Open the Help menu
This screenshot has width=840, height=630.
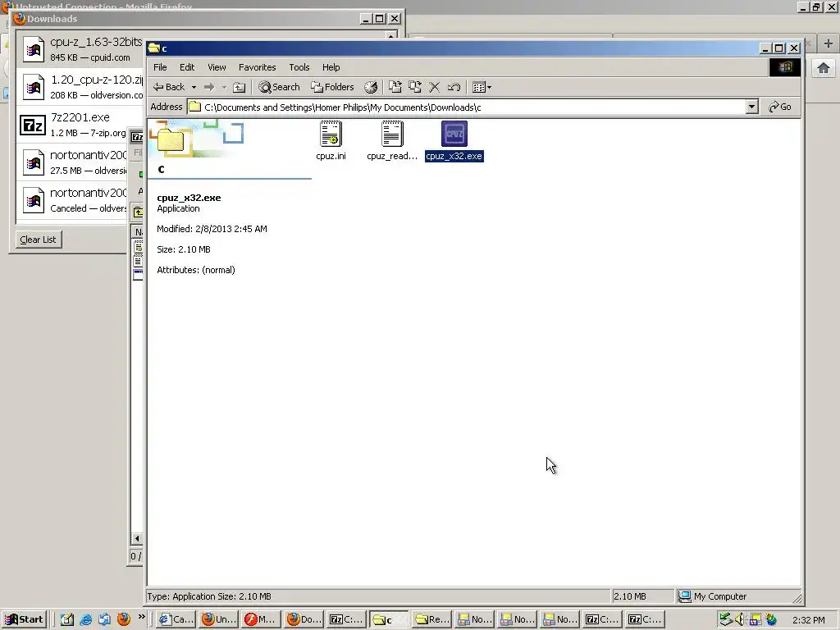pos(331,67)
